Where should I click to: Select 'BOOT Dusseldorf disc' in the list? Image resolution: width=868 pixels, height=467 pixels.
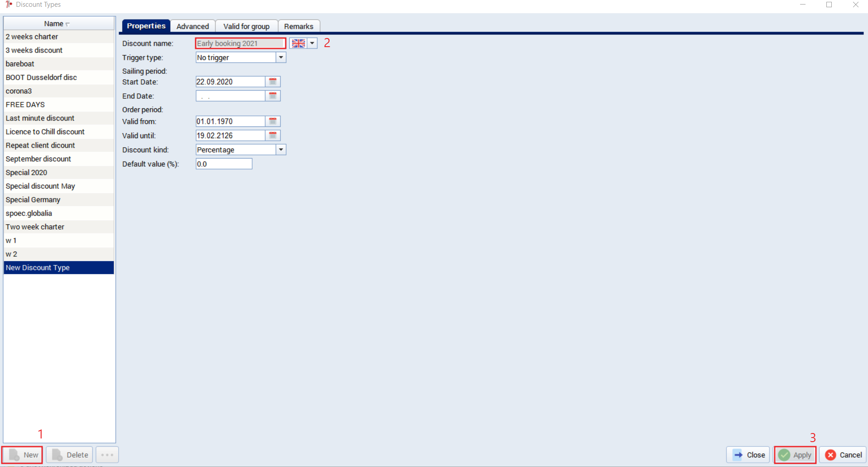(x=59, y=77)
